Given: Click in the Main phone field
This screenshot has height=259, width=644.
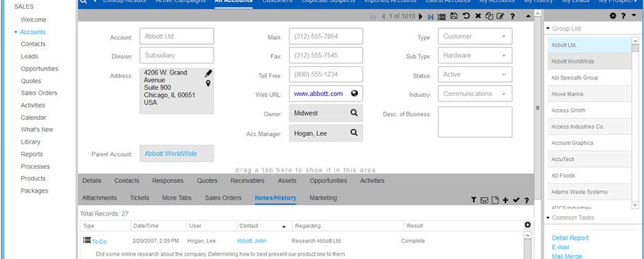Looking at the screenshot, I should pos(325,36).
